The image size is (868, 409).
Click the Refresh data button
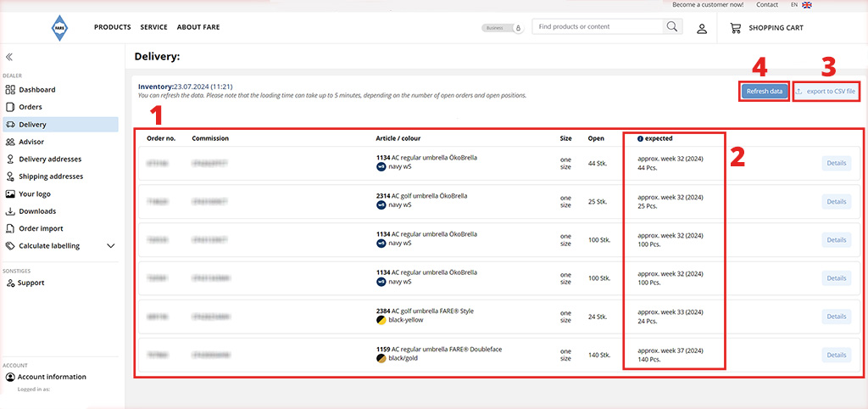764,92
